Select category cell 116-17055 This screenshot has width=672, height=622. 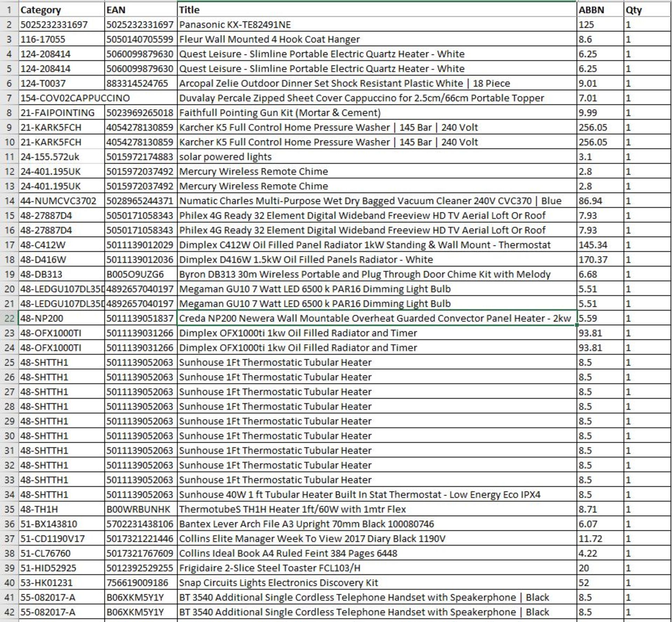coord(62,39)
